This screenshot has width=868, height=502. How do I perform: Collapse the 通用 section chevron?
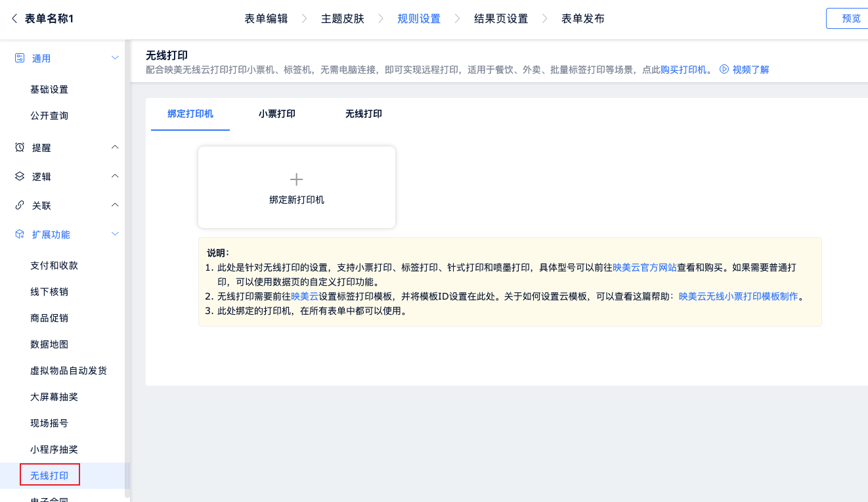click(x=115, y=58)
